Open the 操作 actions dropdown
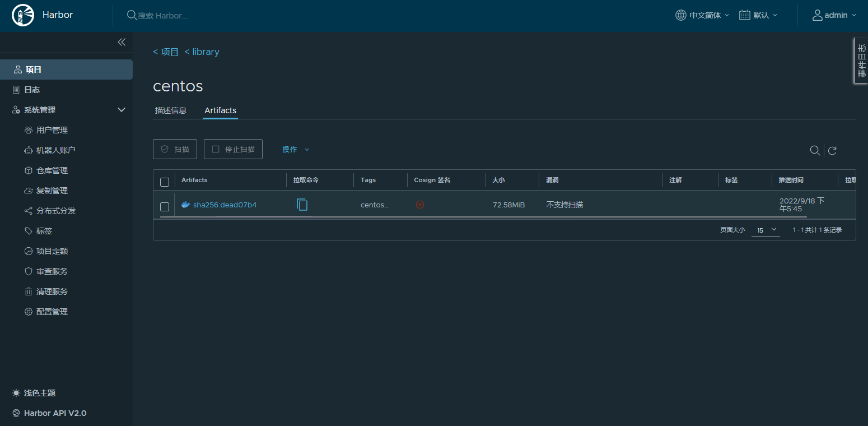 [296, 150]
